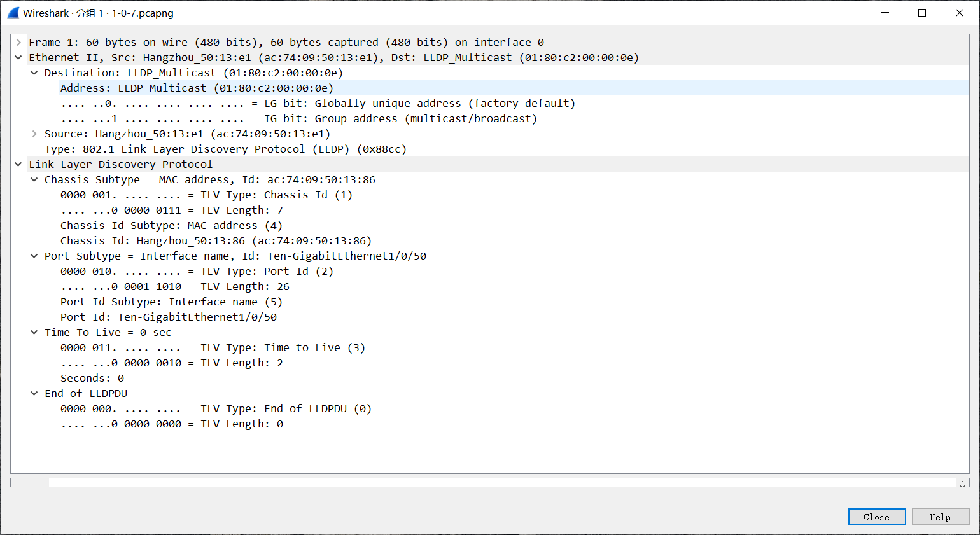980x535 pixels.
Task: Select Port Id Ten-GigabitEthernet1/0/50 row
Action: (x=169, y=317)
